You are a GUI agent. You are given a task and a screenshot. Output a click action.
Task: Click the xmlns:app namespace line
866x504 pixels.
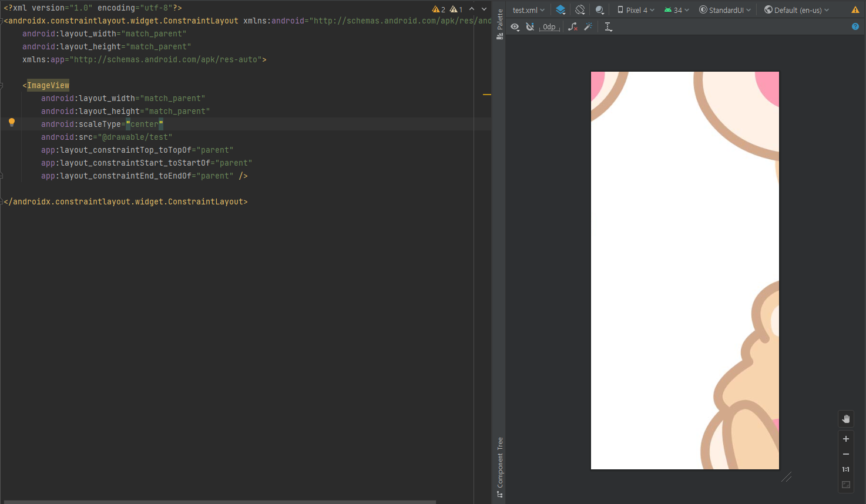[145, 59]
